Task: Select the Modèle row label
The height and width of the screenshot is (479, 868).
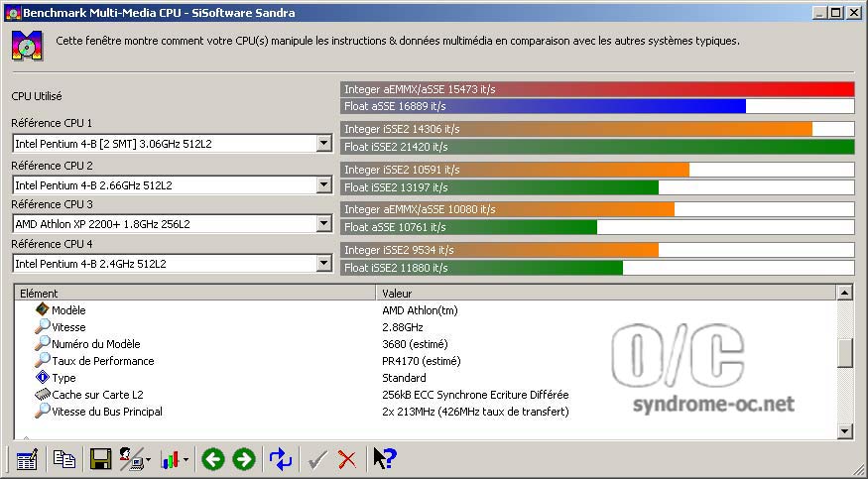Action: [68, 310]
